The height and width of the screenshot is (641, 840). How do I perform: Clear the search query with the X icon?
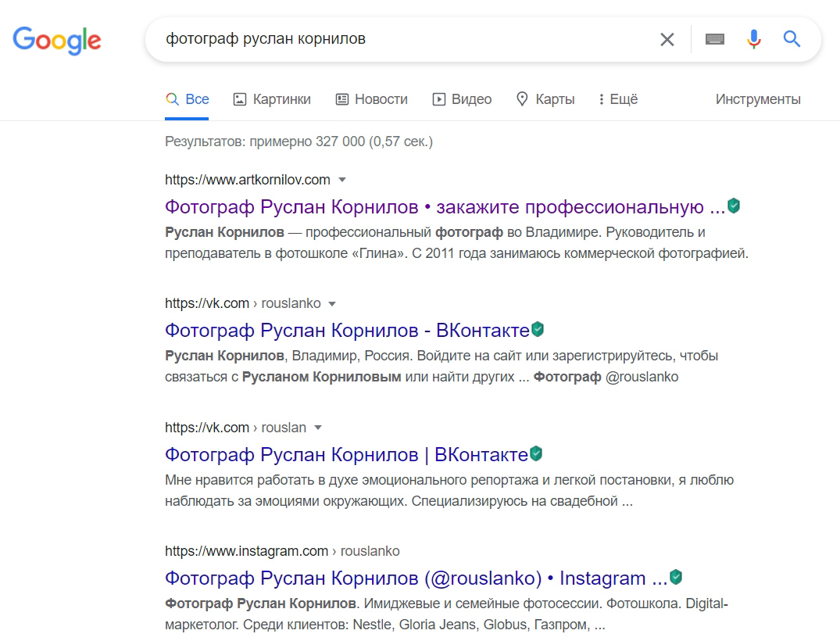click(667, 39)
